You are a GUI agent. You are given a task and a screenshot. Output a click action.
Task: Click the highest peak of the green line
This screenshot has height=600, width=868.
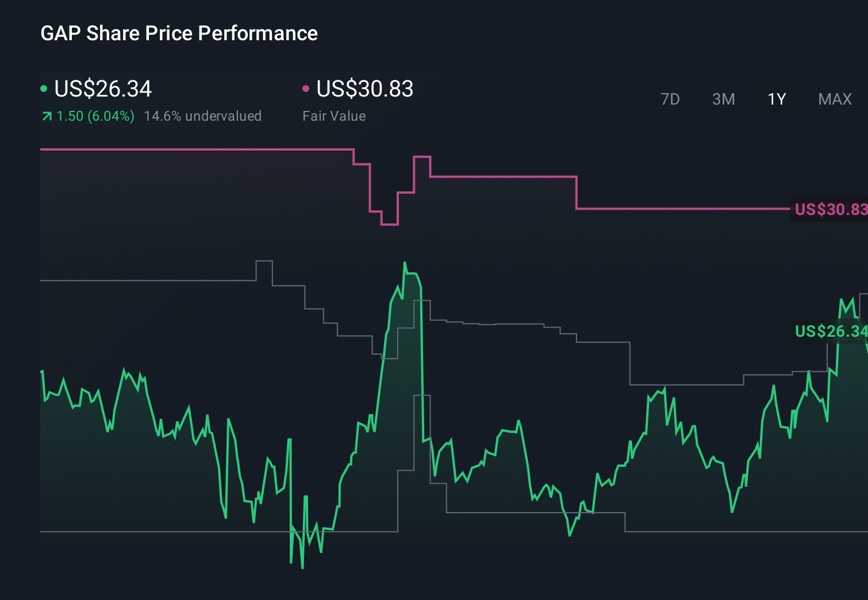pyautogui.click(x=405, y=261)
